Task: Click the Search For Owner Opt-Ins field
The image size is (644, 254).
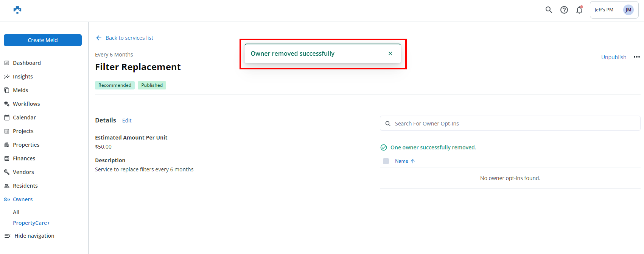Action: pos(511,124)
